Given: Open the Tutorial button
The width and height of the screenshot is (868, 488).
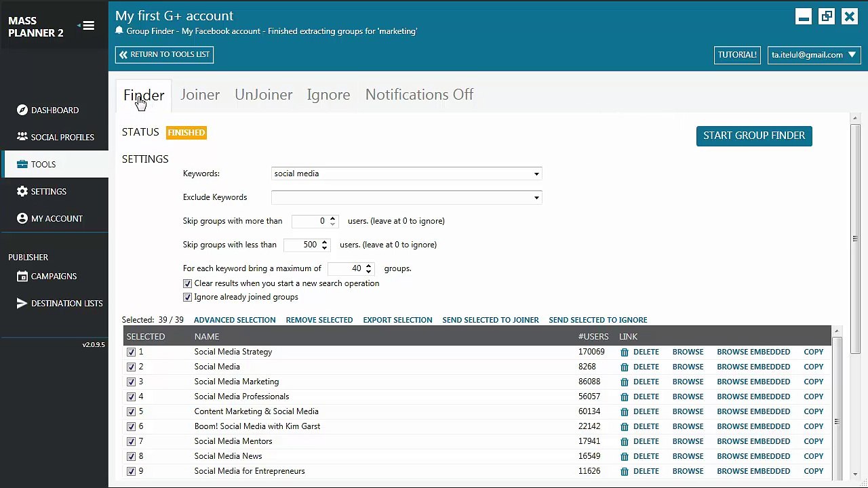Looking at the screenshot, I should pyautogui.click(x=737, y=55).
